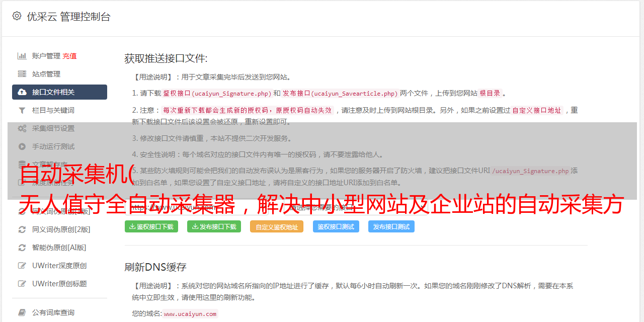Click 发布接口(ucaiyun_Savearticle.php) code text
The height and width of the screenshot is (322, 644).
(340, 93)
